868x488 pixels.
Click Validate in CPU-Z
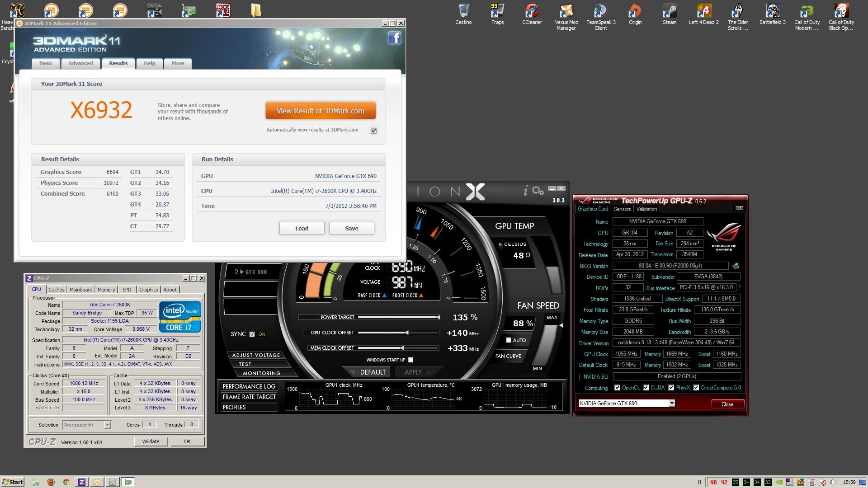[151, 441]
